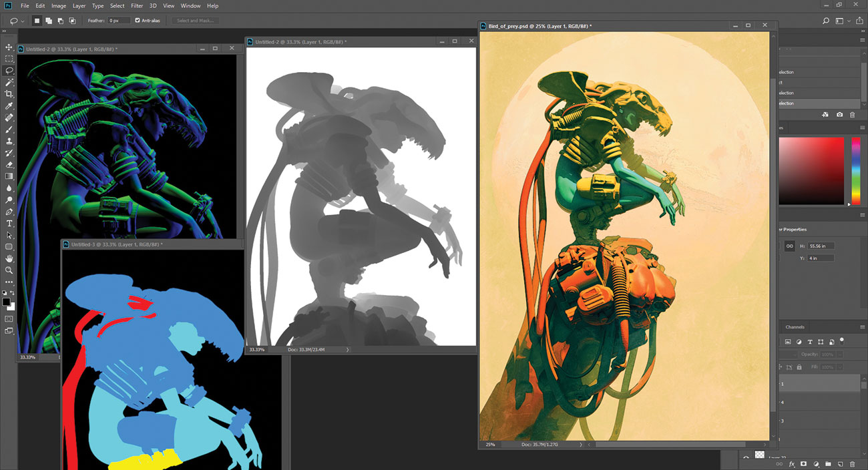This screenshot has height=470, width=868.
Task: Select the Type tool
Action: (9, 223)
